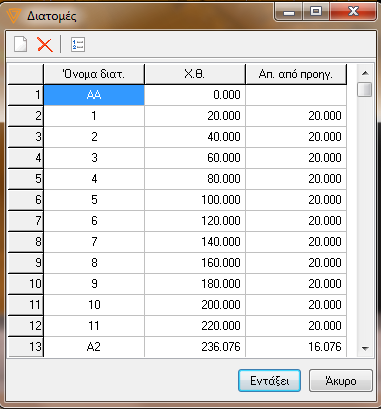Click the 16.076 distance cell
This screenshot has height=409, width=381.
[x=296, y=347]
